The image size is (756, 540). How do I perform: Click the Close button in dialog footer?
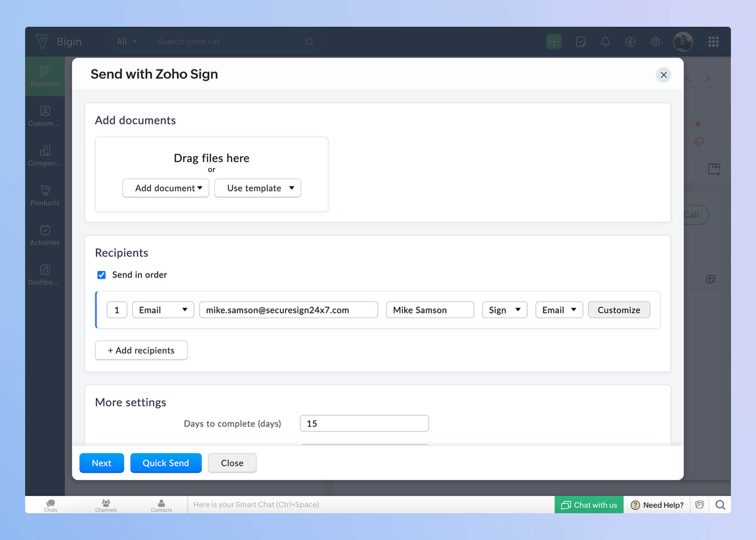click(x=232, y=463)
